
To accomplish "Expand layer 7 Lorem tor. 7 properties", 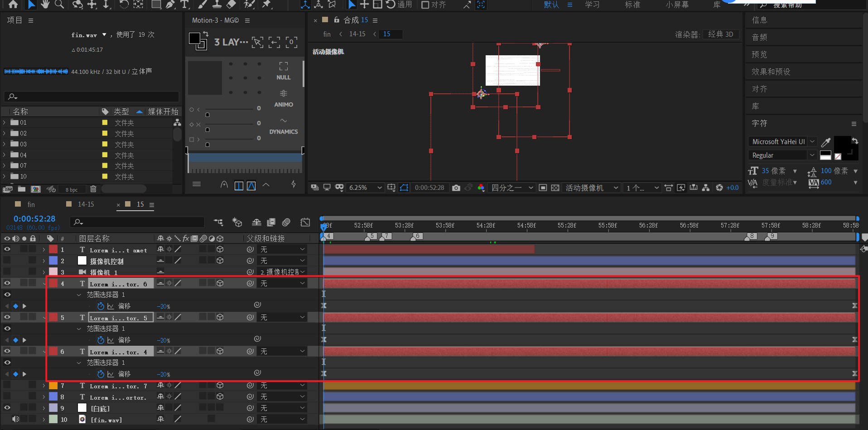I will coord(44,386).
